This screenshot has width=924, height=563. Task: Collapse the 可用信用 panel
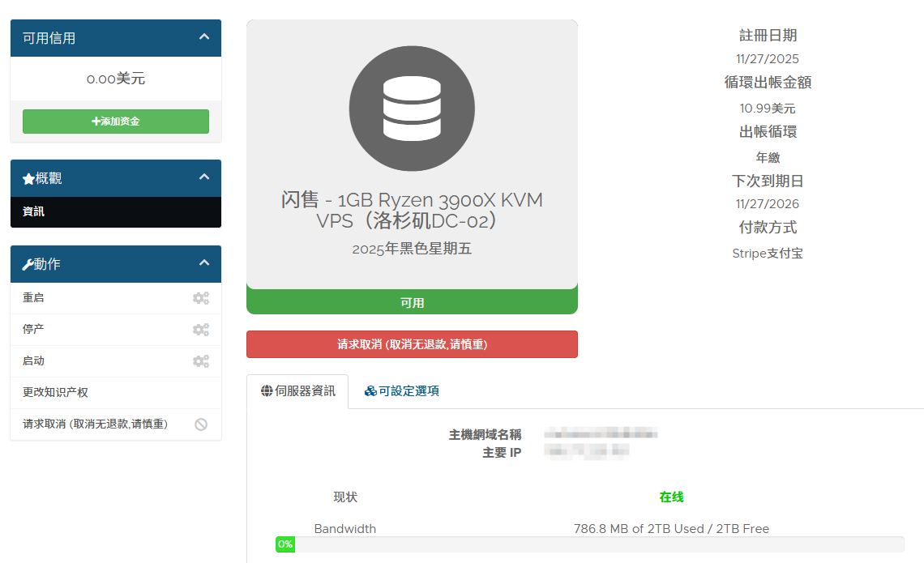(204, 37)
